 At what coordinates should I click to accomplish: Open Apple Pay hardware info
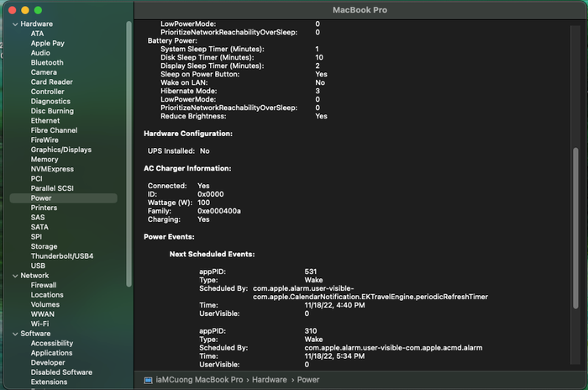click(48, 43)
